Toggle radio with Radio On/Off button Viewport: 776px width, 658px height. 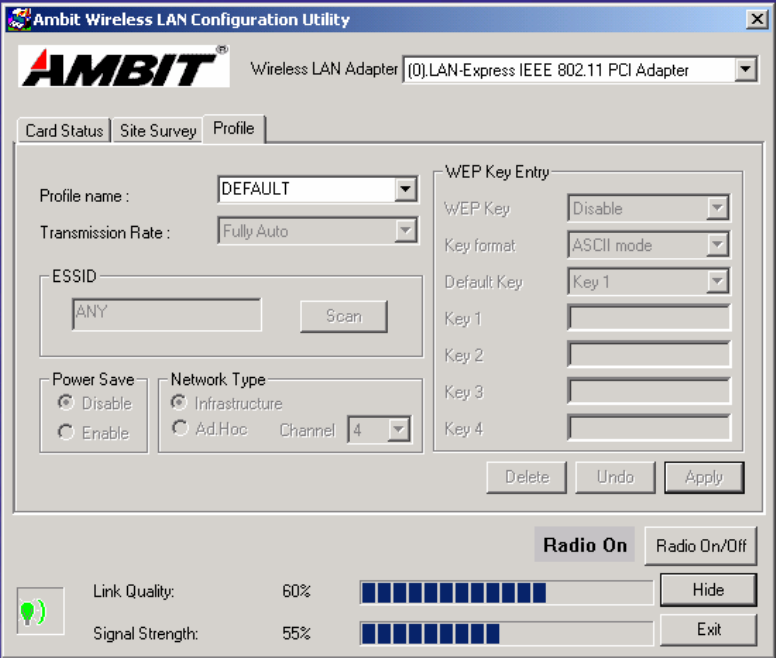[701, 546]
